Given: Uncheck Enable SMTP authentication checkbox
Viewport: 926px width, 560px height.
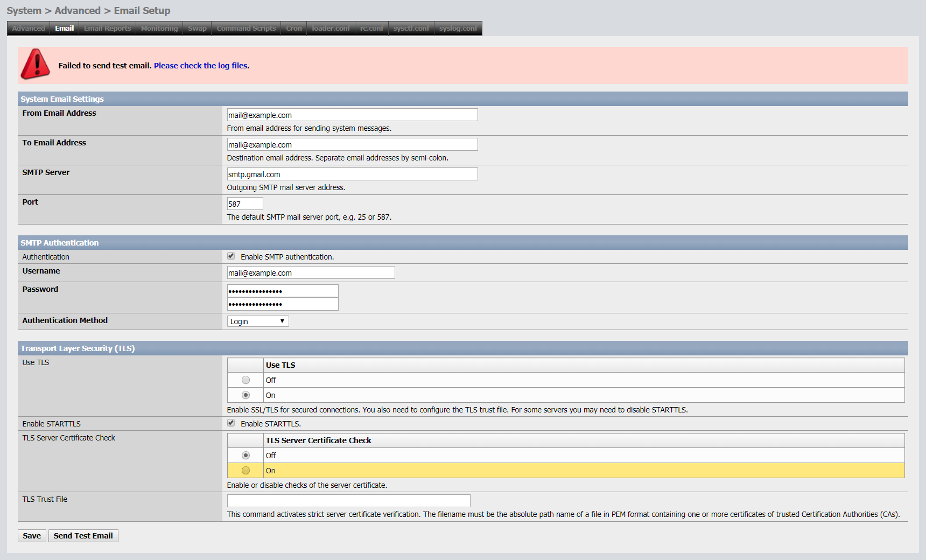Looking at the screenshot, I should 231,256.
